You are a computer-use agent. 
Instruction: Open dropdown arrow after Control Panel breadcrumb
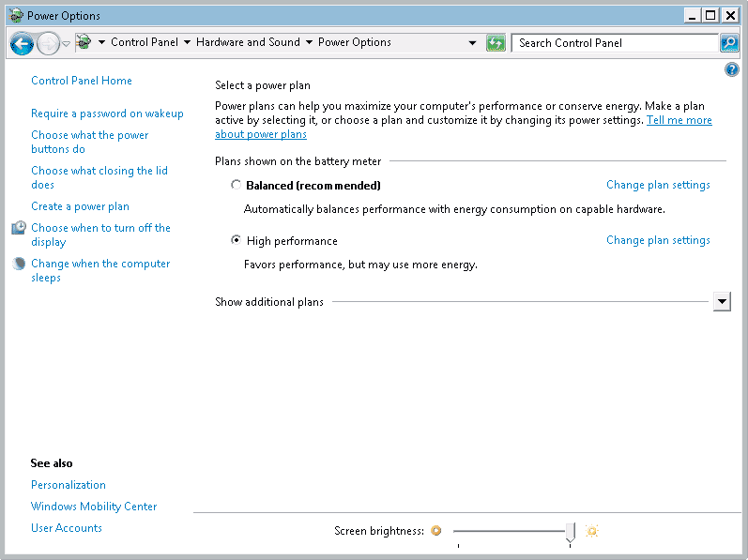(187, 42)
